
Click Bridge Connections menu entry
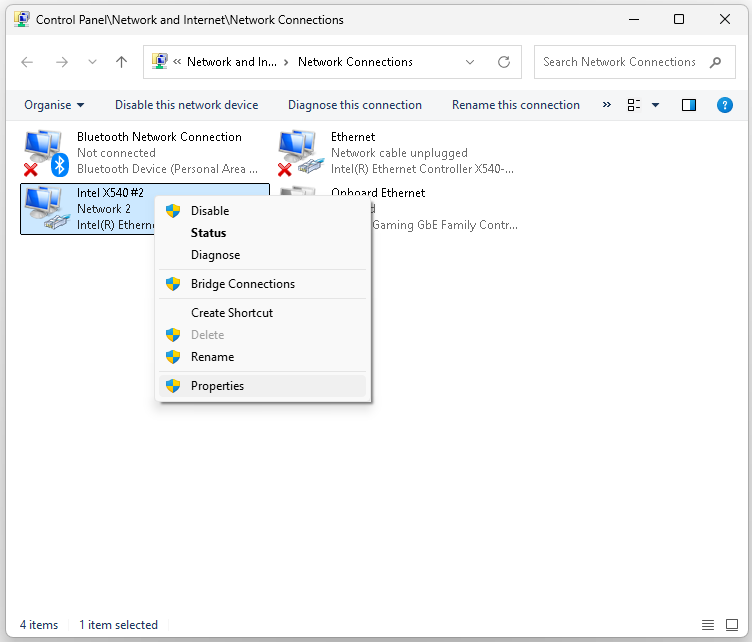coord(243,284)
